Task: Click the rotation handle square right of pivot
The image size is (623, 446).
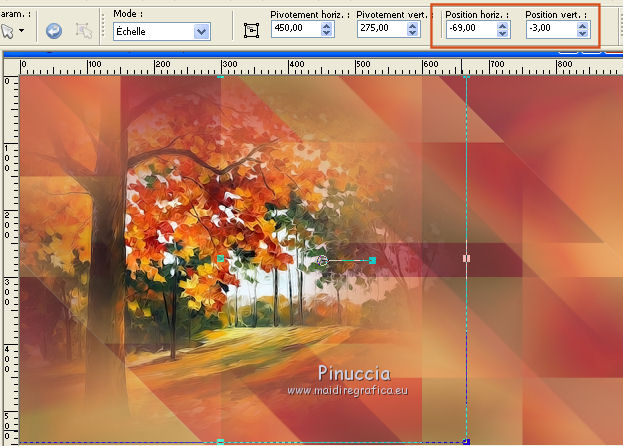Action: tap(372, 260)
